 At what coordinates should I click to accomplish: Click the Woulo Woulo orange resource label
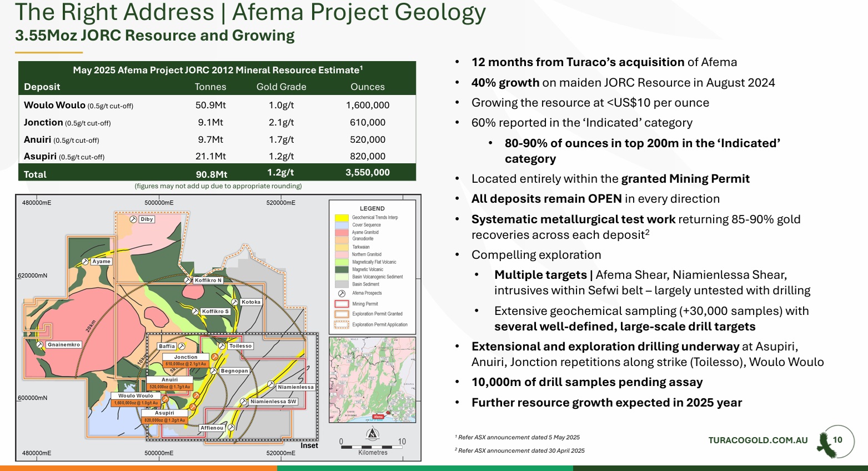[136, 403]
